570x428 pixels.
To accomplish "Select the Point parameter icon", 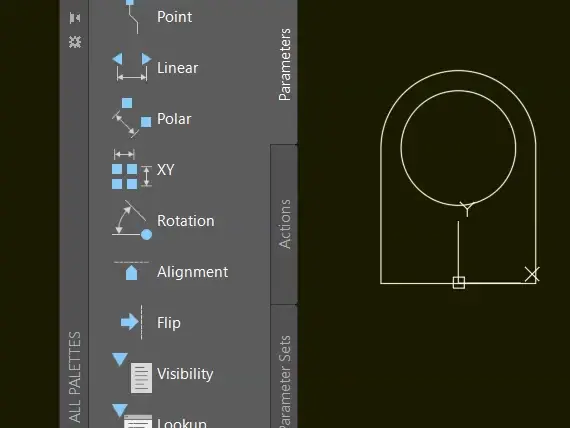I will point(132,17).
